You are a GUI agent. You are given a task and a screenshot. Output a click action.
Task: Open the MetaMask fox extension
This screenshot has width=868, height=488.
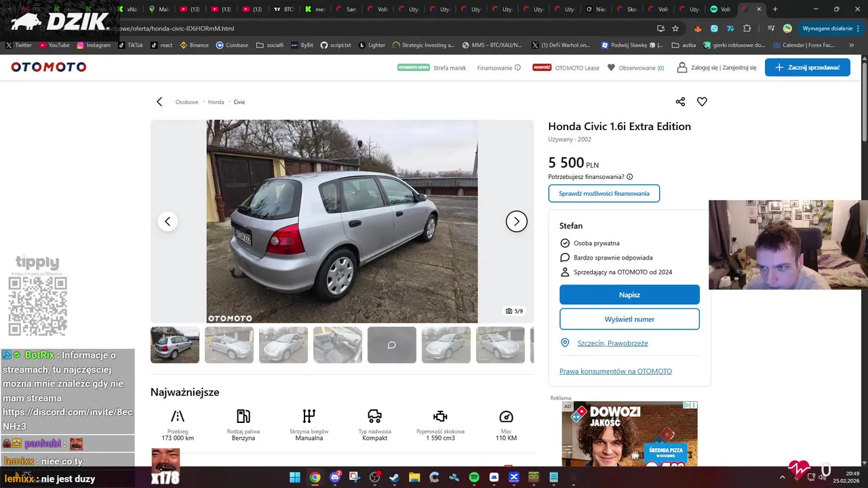click(698, 28)
